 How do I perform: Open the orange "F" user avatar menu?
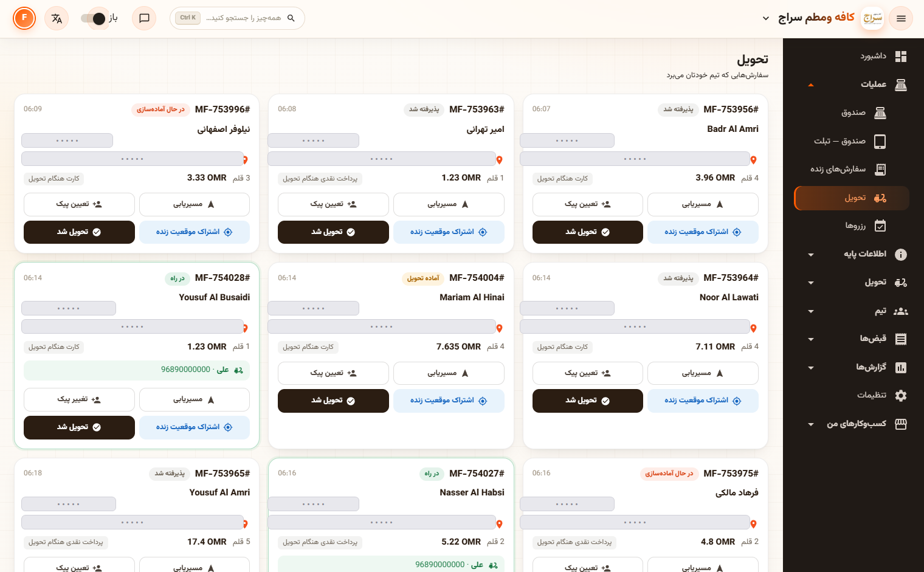pyautogui.click(x=24, y=18)
